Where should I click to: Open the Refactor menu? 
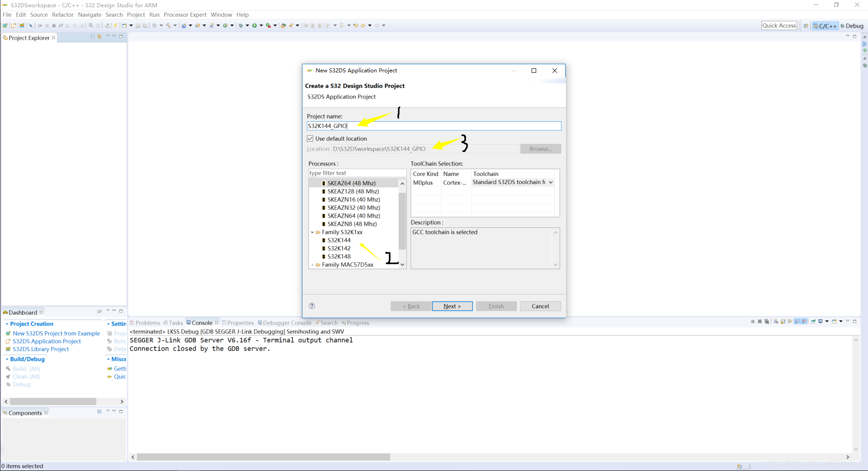63,15
